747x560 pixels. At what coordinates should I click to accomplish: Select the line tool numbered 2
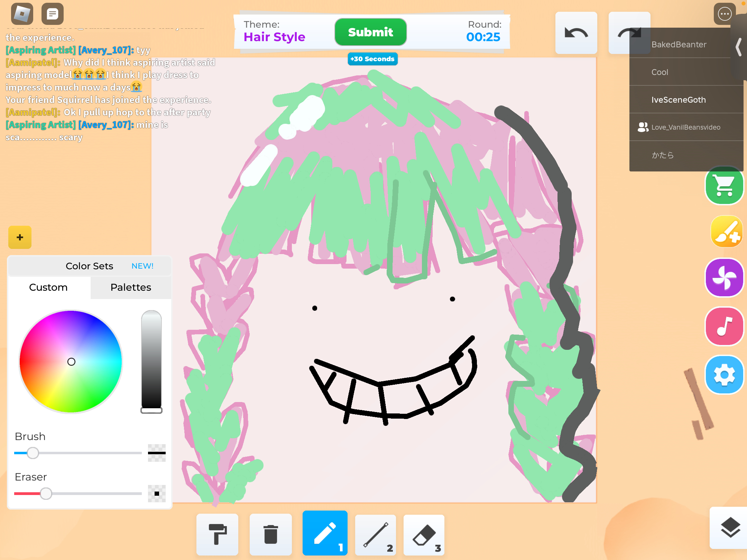click(x=376, y=535)
